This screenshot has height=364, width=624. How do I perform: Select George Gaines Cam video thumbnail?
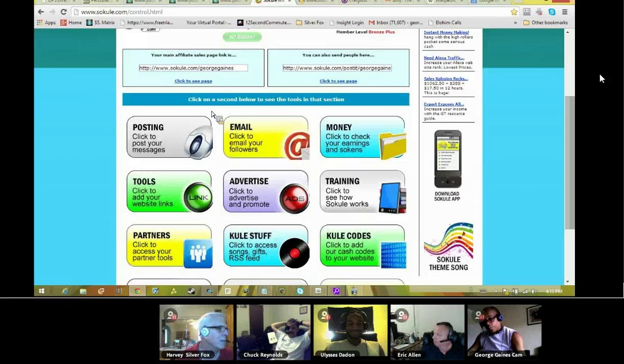click(x=504, y=332)
